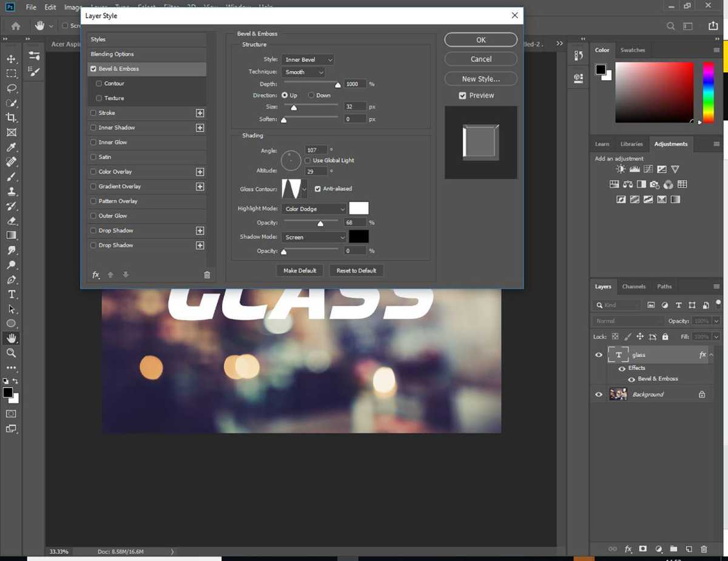This screenshot has height=561, width=728.
Task: Select the Pen tool
Action: coord(11,279)
